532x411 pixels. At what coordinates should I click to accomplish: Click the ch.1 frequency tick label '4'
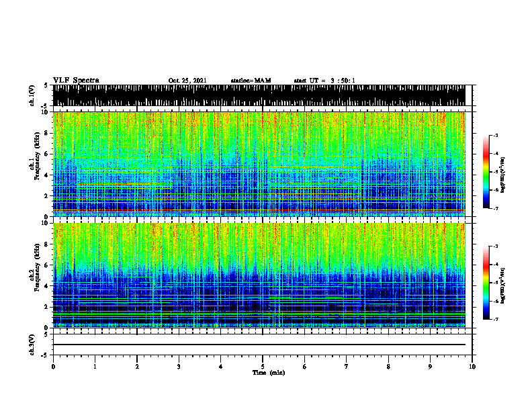(x=46, y=175)
